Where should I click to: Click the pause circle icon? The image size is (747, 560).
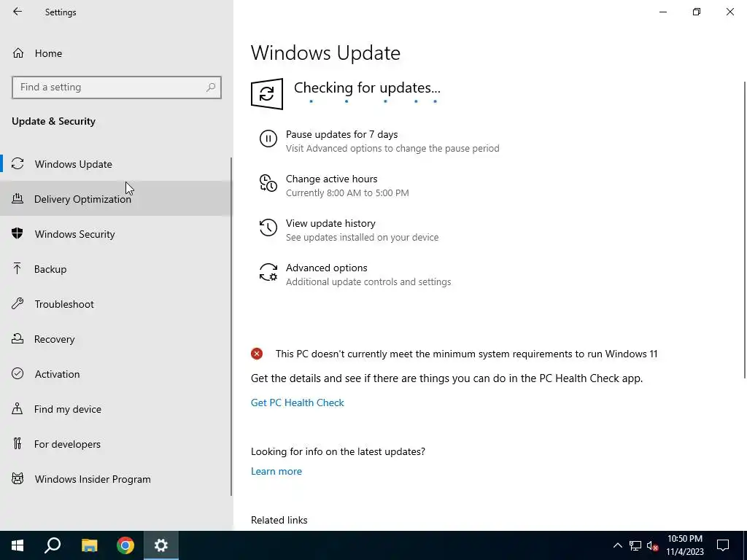[x=268, y=139]
